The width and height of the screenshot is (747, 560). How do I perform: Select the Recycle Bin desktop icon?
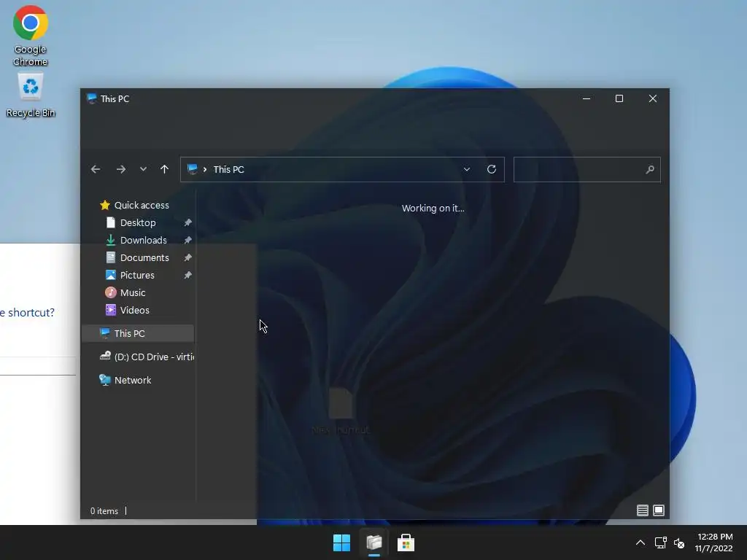tap(30, 95)
